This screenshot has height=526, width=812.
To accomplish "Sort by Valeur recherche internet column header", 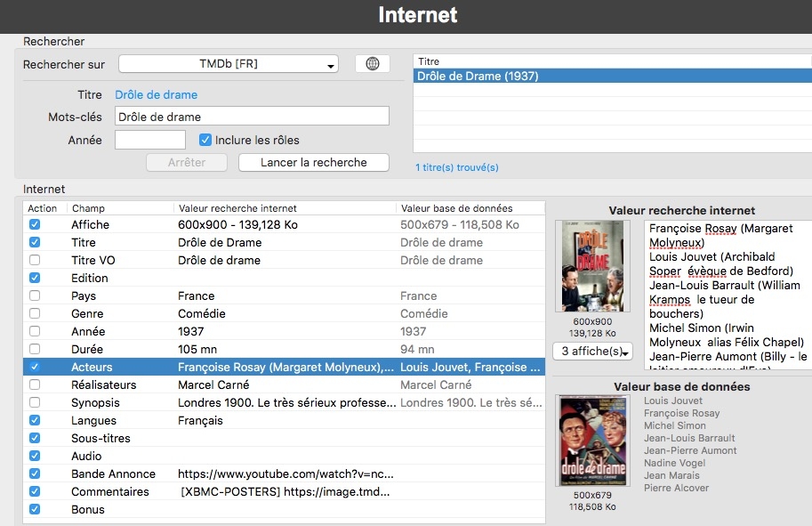I will [x=285, y=208].
